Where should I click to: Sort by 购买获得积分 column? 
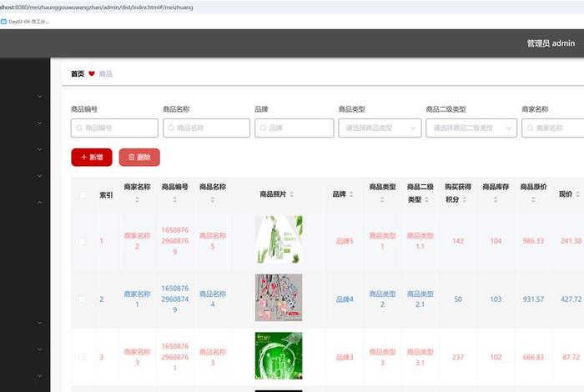(x=465, y=200)
